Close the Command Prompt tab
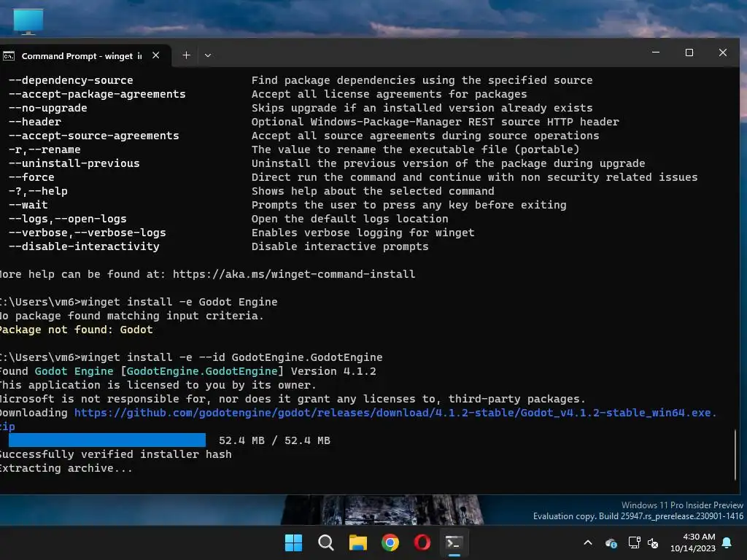Image resolution: width=747 pixels, height=560 pixels. pyautogui.click(x=156, y=55)
